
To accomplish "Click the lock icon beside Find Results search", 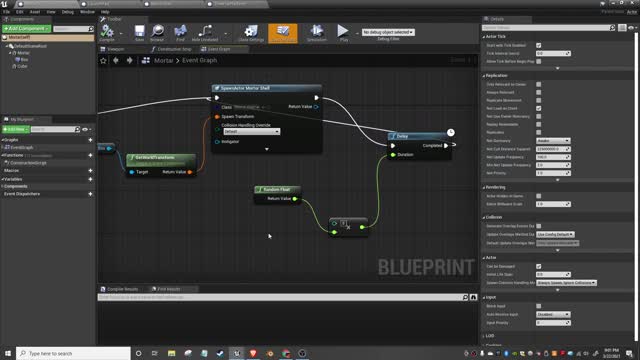I will point(473,297).
